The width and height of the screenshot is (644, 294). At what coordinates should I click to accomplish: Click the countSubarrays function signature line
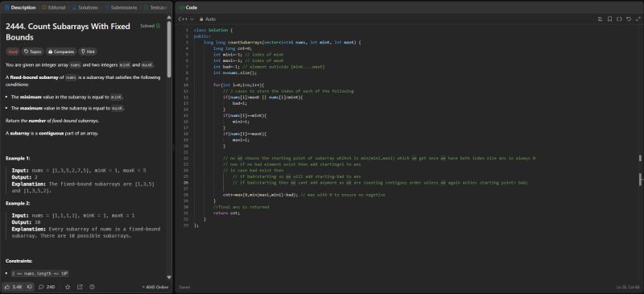[x=283, y=43]
